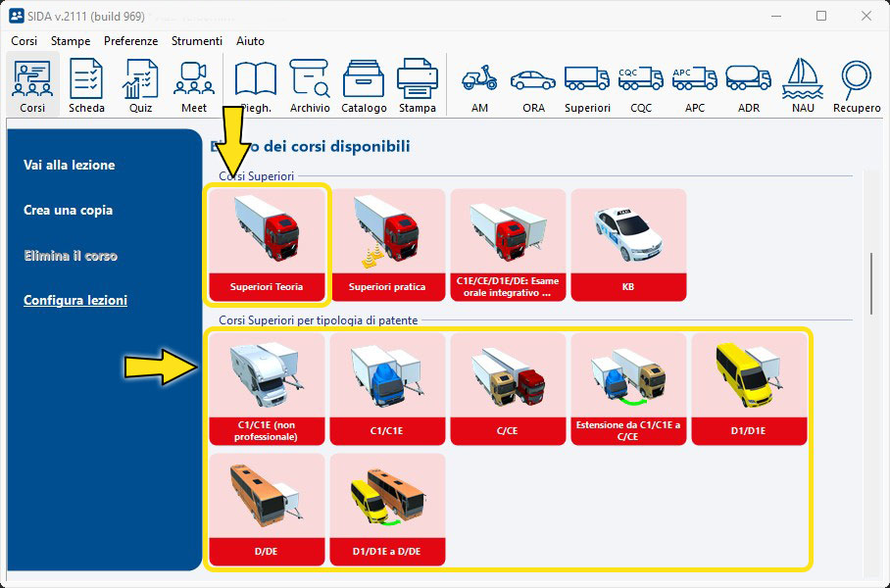The image size is (890, 588).
Task: Click Crea una copia in sidebar
Action: pyautogui.click(x=69, y=211)
